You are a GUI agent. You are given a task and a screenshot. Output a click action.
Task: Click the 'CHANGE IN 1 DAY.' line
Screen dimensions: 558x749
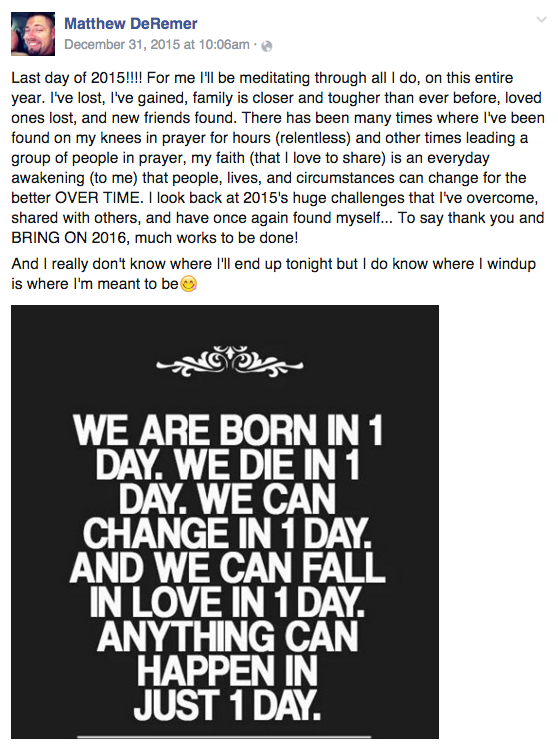click(227, 533)
